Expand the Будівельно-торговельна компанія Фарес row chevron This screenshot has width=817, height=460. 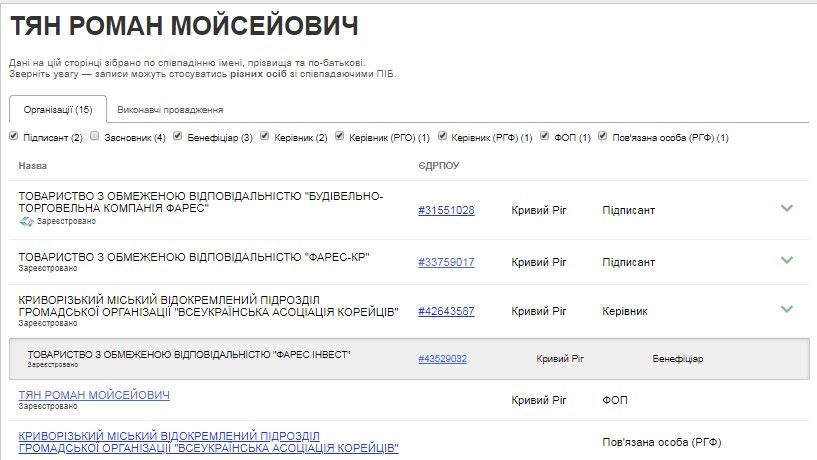click(787, 209)
